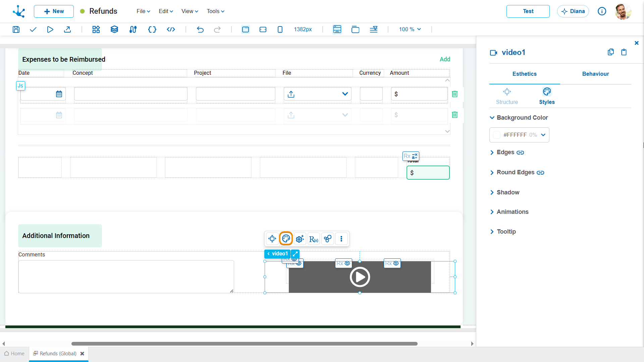This screenshot has height=362, width=644.
Task: Switch to tablet landscape preview icon
Action: pos(263,29)
